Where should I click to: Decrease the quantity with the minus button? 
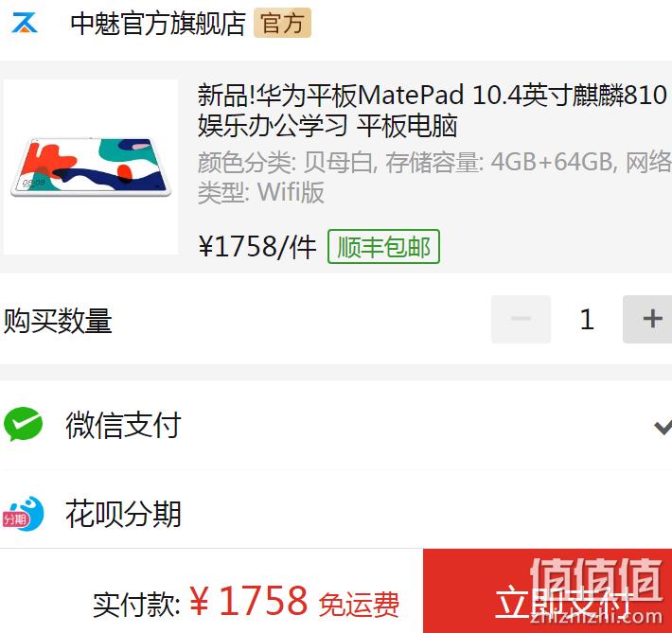[x=521, y=319]
